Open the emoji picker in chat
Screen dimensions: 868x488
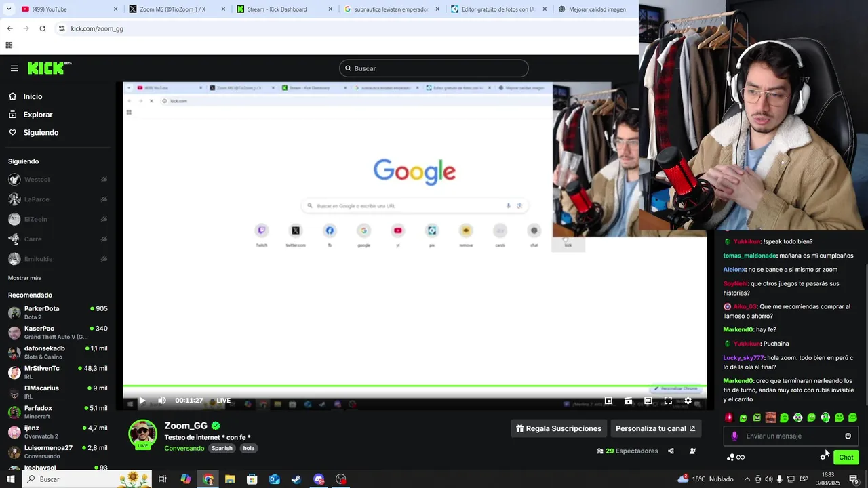tap(848, 436)
